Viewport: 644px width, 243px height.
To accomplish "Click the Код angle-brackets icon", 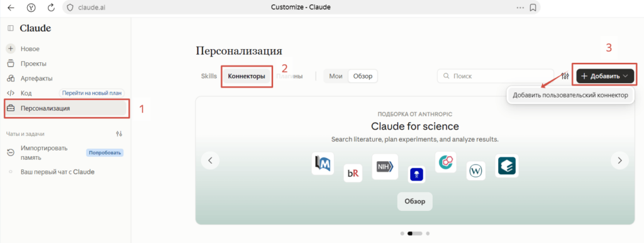I will tap(11, 93).
